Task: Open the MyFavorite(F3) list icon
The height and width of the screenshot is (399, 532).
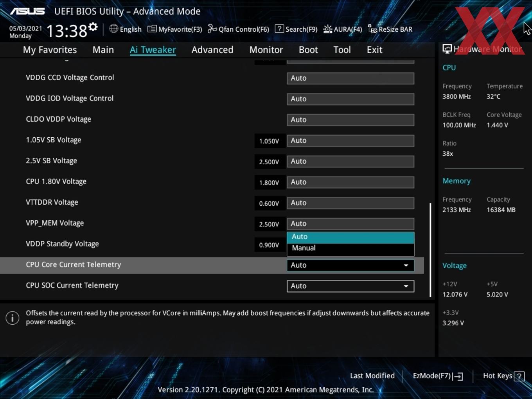Action: click(x=152, y=29)
